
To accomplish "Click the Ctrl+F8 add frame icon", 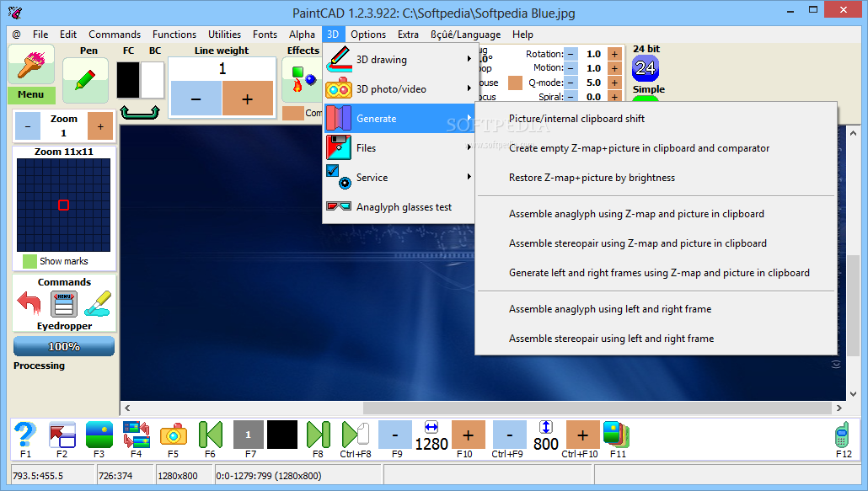I will coord(356,435).
